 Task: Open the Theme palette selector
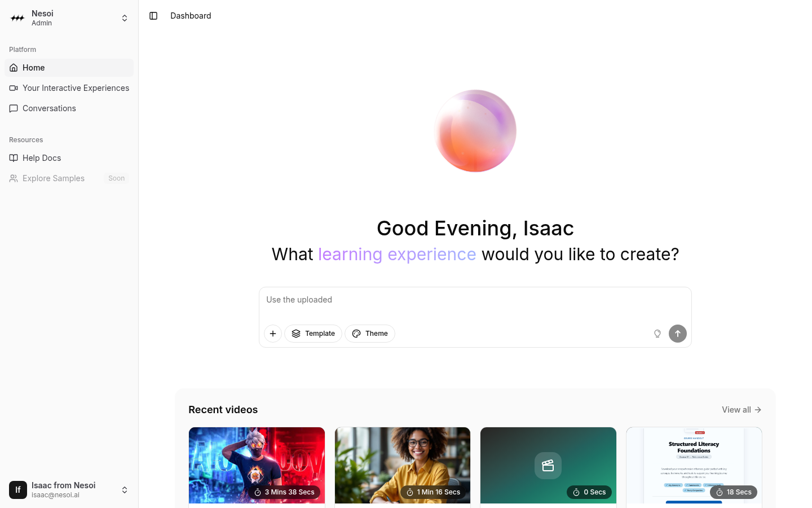pos(370,334)
